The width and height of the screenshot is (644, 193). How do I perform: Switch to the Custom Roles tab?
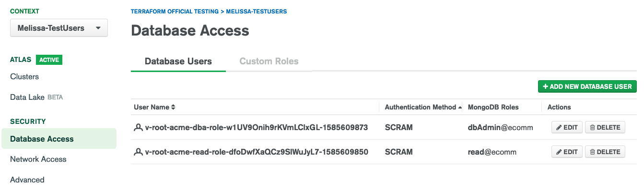tap(269, 61)
